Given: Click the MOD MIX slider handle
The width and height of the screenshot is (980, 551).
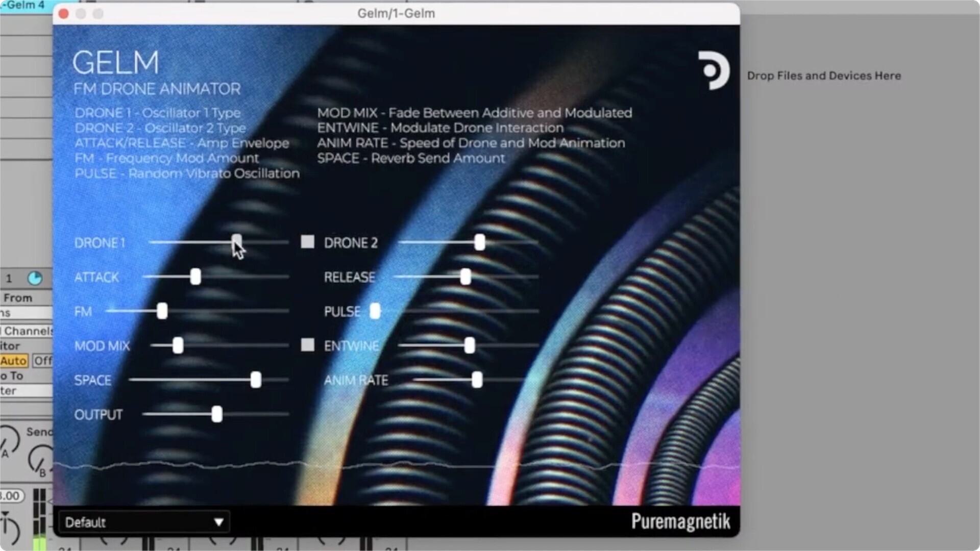Looking at the screenshot, I should tap(178, 345).
